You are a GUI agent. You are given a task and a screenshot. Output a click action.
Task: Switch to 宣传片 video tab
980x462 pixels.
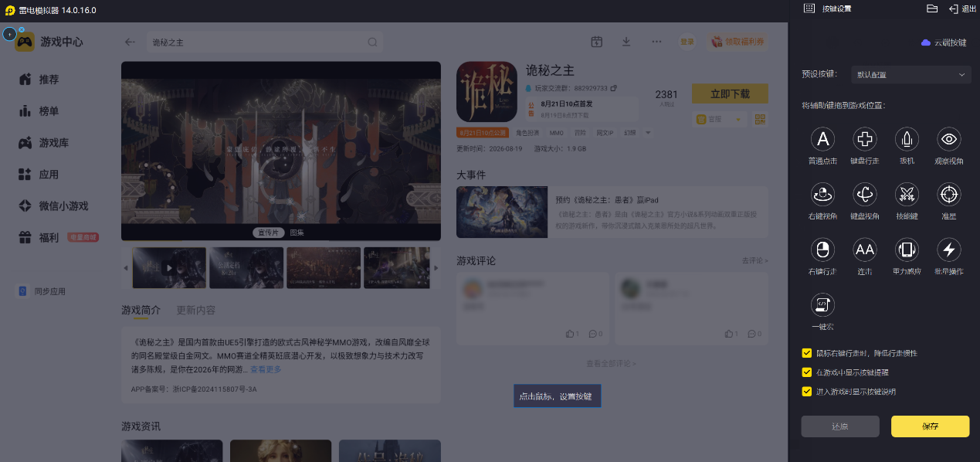[x=268, y=233]
